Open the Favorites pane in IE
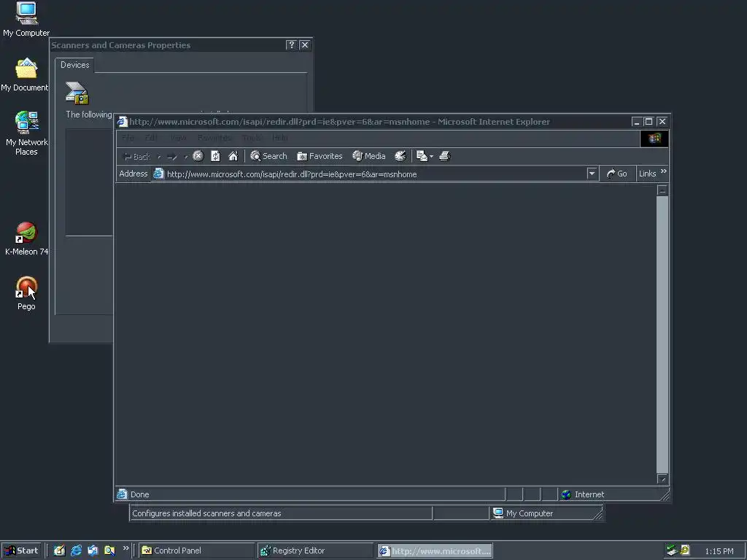This screenshot has width=747, height=560. pyautogui.click(x=320, y=156)
